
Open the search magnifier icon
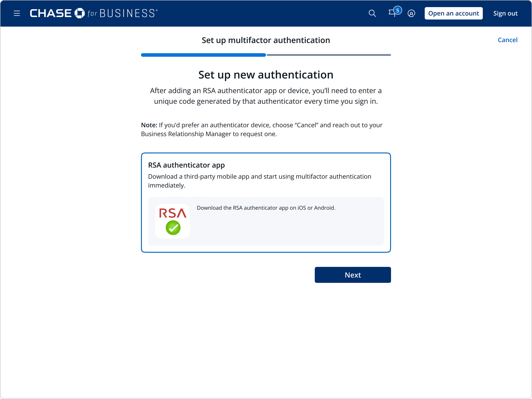[x=372, y=13]
